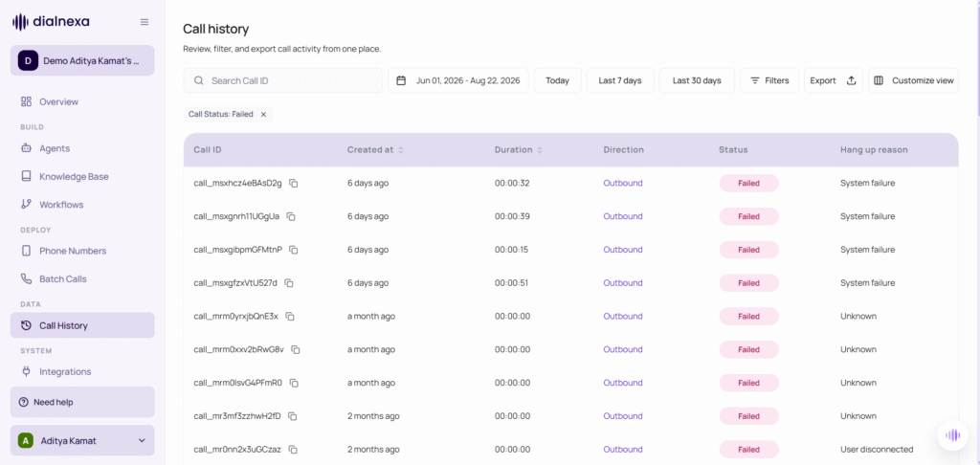Click duration 00:00:39
Viewport: 980px width, 465px height.
pos(512,216)
